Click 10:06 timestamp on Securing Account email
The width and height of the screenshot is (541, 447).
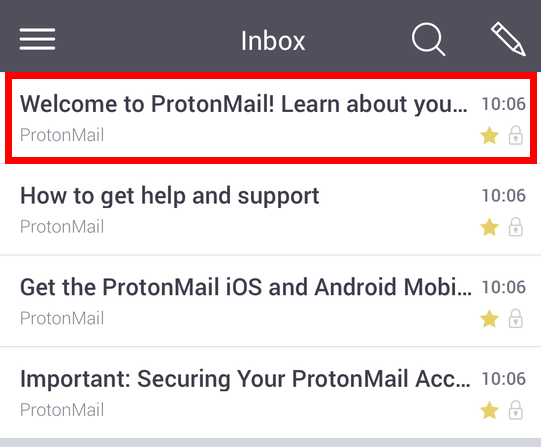(x=504, y=379)
